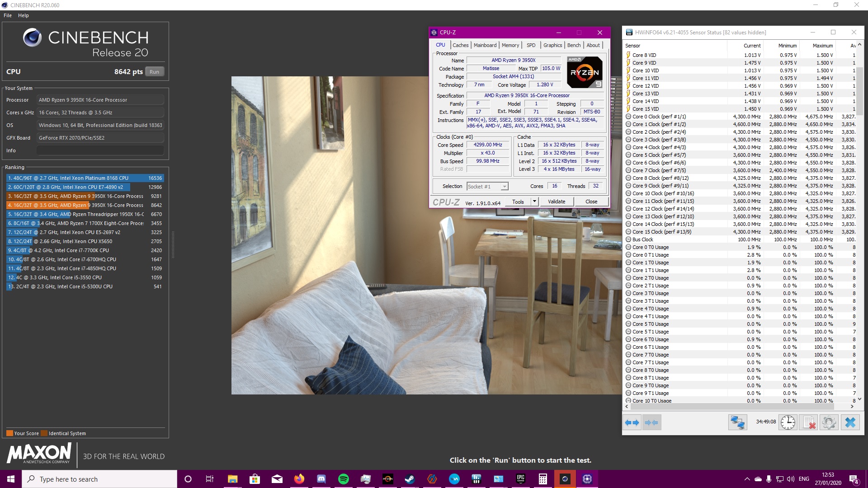The image size is (868, 488).
Task: Switch to the Graphics tab in CPU-Z
Action: [x=552, y=45]
